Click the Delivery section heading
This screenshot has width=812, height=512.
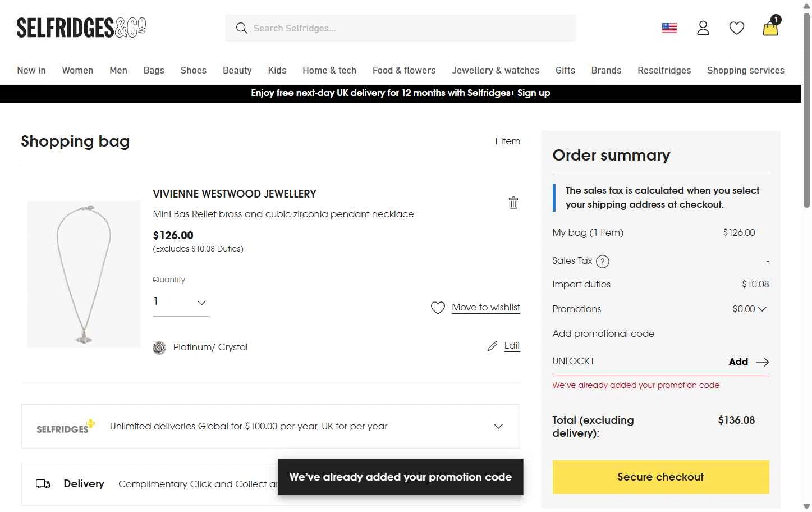84,484
